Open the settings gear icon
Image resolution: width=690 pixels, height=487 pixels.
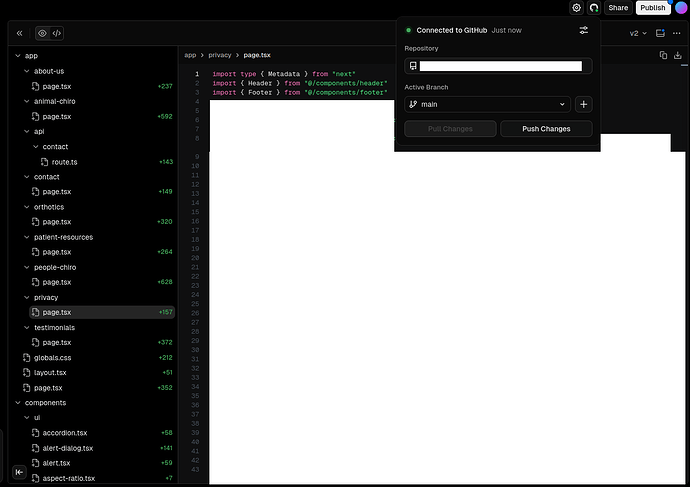click(576, 7)
